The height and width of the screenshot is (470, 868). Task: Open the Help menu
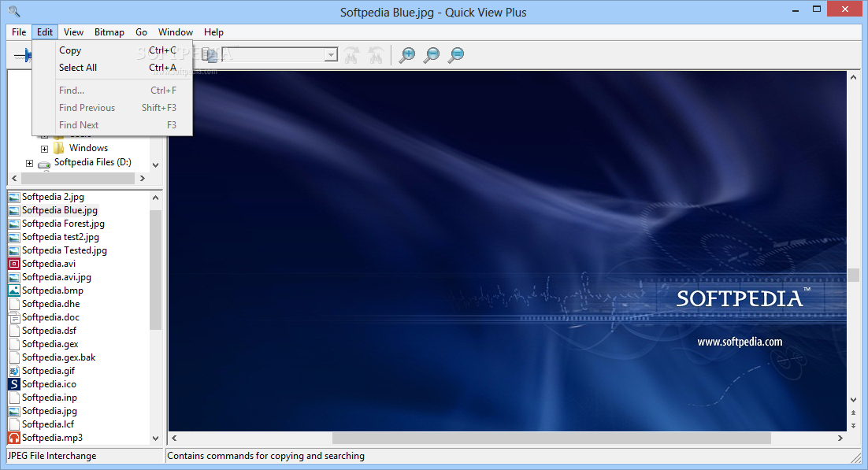(213, 32)
